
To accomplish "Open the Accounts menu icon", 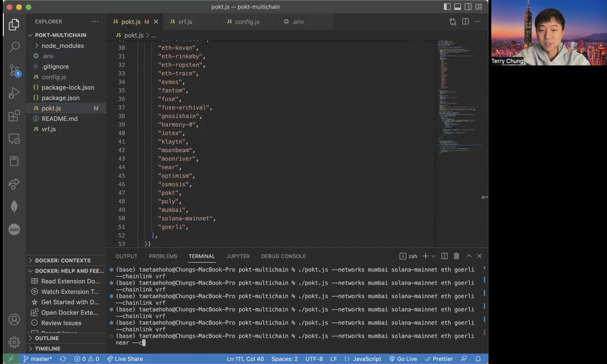I will pyautogui.click(x=14, y=319).
